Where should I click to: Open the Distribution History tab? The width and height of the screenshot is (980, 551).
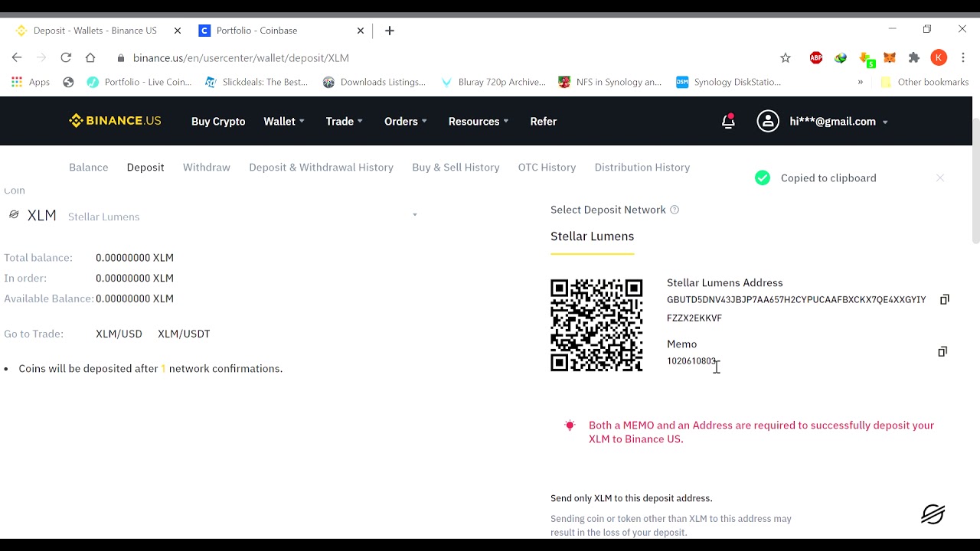642,167
